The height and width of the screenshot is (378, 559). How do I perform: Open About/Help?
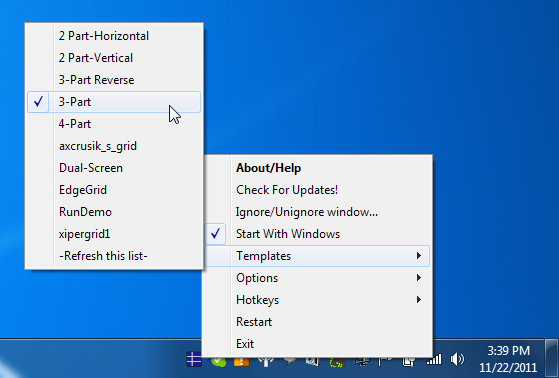317,168
